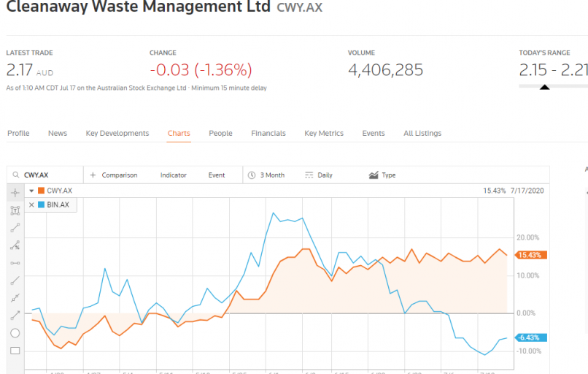Image resolution: width=588 pixels, height=374 pixels.
Task: Open the Event menu
Action: click(216, 175)
